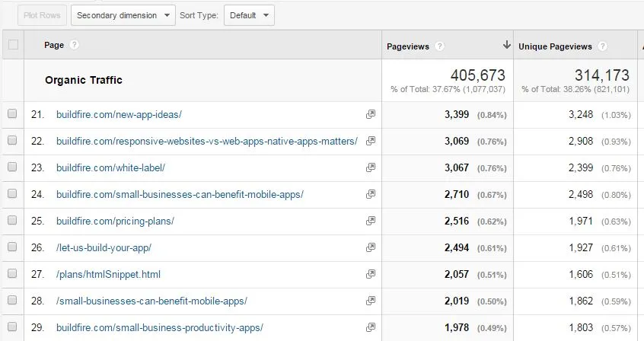Image resolution: width=644 pixels, height=341 pixels.
Task: Open /let-us-build-your-app/ link
Action: tap(104, 247)
